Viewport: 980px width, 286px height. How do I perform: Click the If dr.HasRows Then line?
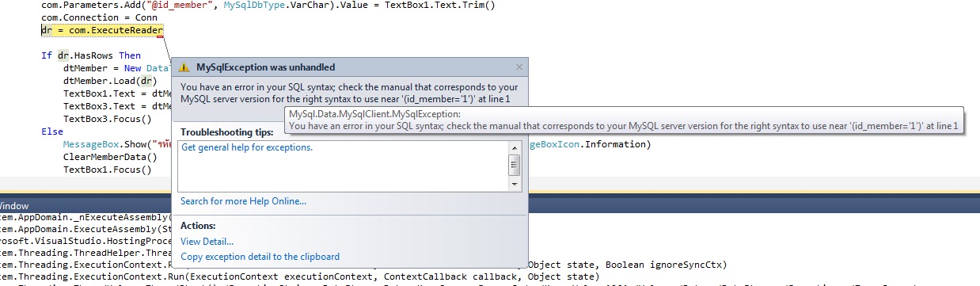click(x=91, y=56)
